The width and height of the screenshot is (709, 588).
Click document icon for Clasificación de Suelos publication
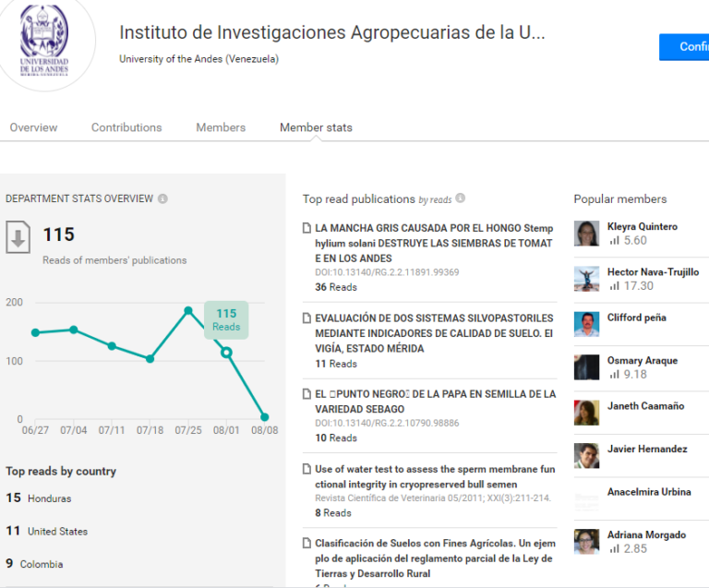pyautogui.click(x=306, y=543)
